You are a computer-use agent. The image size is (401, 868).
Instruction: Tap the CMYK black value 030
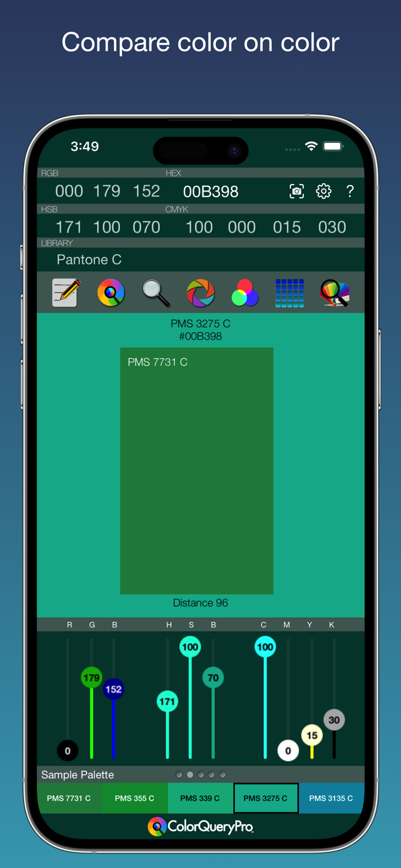[x=332, y=227]
